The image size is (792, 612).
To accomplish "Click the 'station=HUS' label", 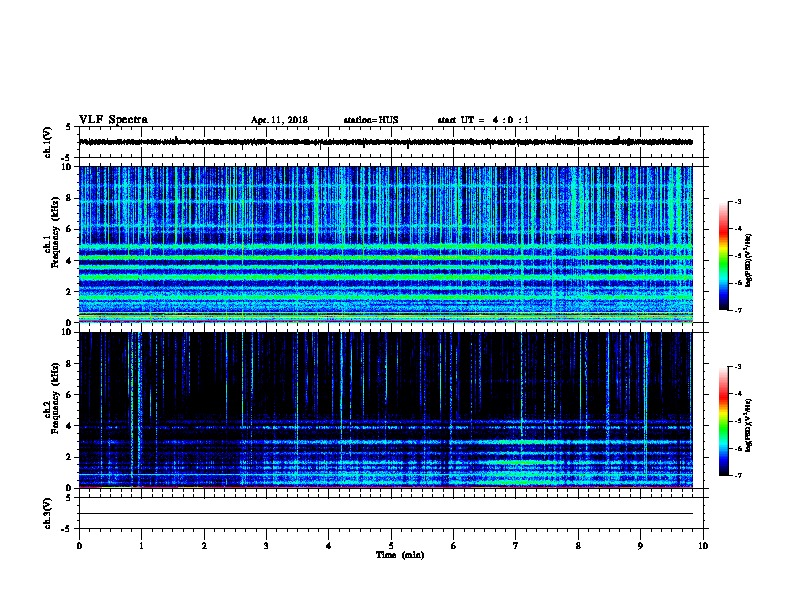I will [x=371, y=120].
